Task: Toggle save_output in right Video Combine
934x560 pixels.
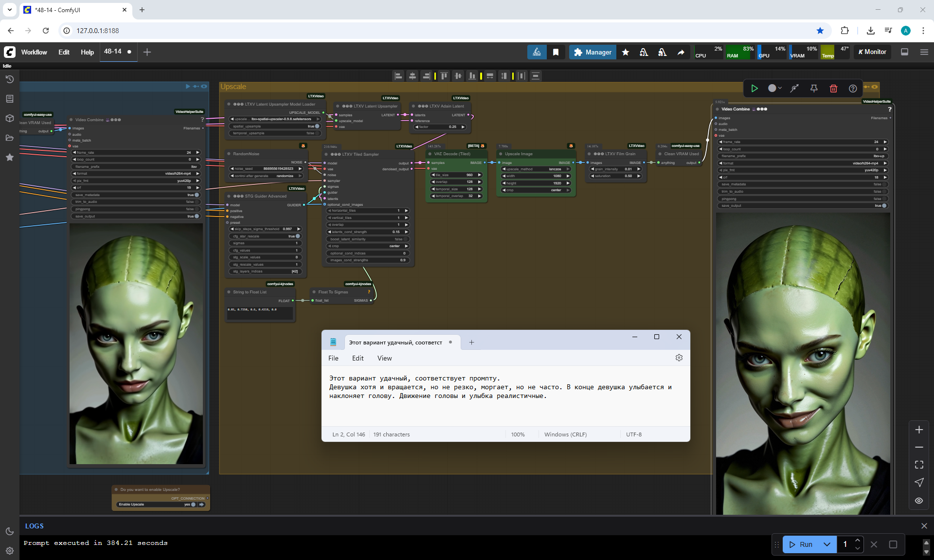Action: [884, 206]
